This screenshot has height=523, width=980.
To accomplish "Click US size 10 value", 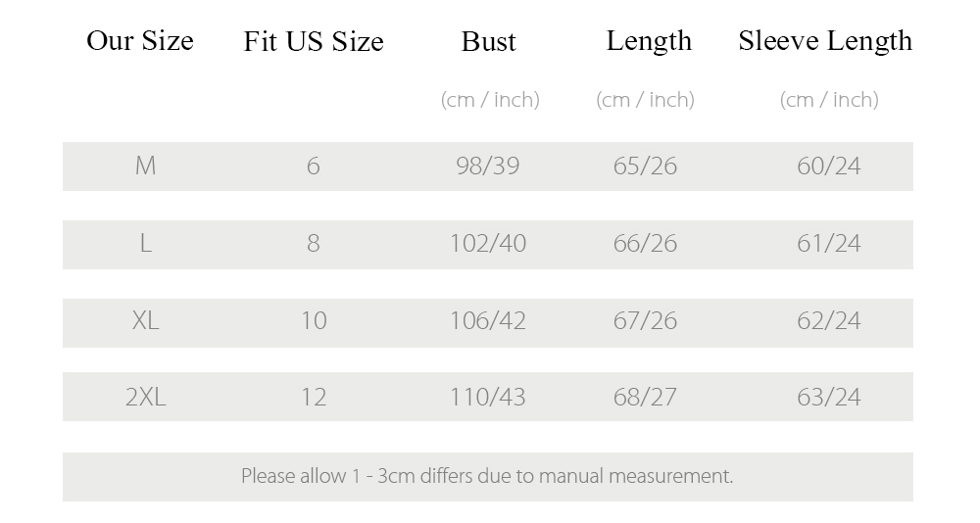I will [x=314, y=321].
